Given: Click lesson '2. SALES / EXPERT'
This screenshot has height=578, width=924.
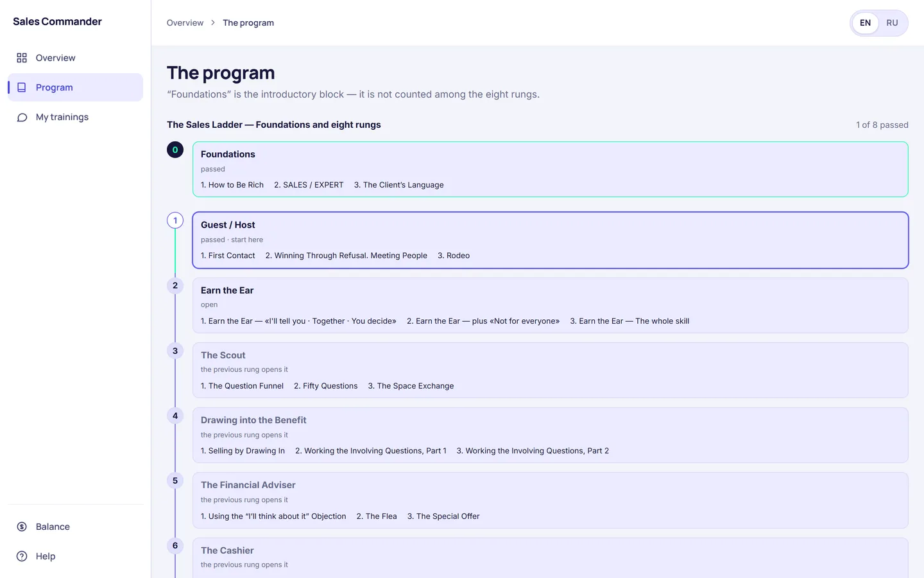Looking at the screenshot, I should (309, 185).
